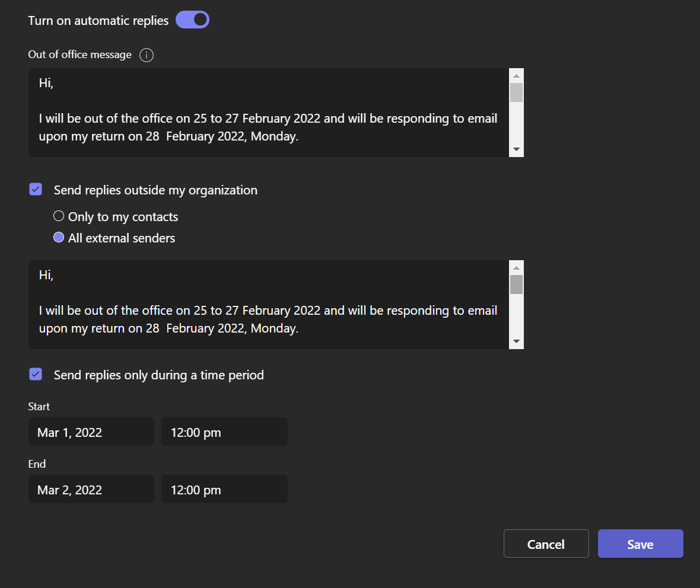The image size is (700, 588).
Task: Turn off the automatic replies toggle
Action: [192, 20]
